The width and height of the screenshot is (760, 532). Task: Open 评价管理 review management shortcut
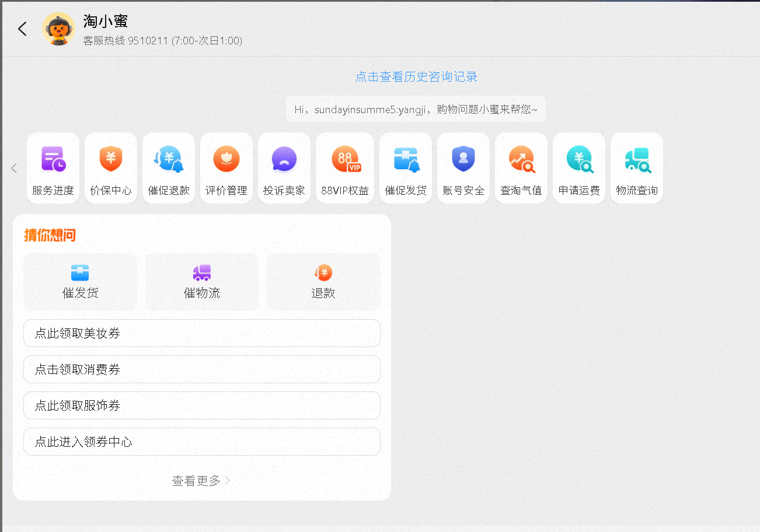coord(226,168)
